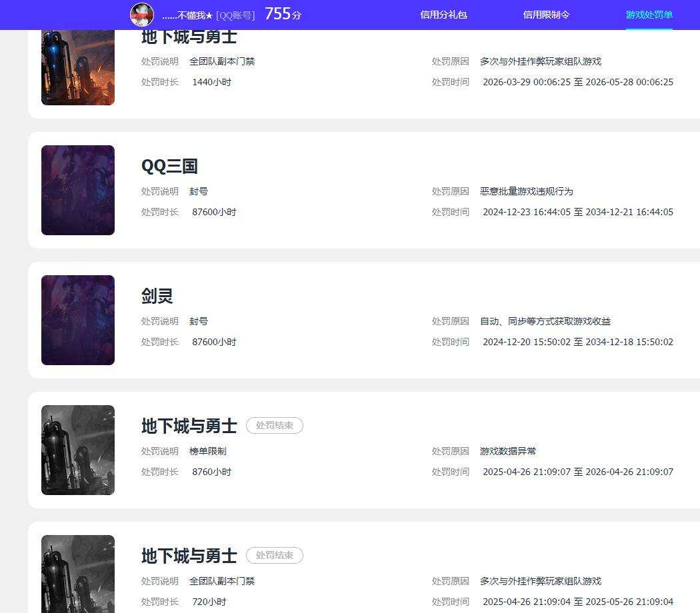Click 多次与外挂作弊玩家组队游戏 in 1440小时 card
This screenshot has width=700, height=613.
coord(541,61)
